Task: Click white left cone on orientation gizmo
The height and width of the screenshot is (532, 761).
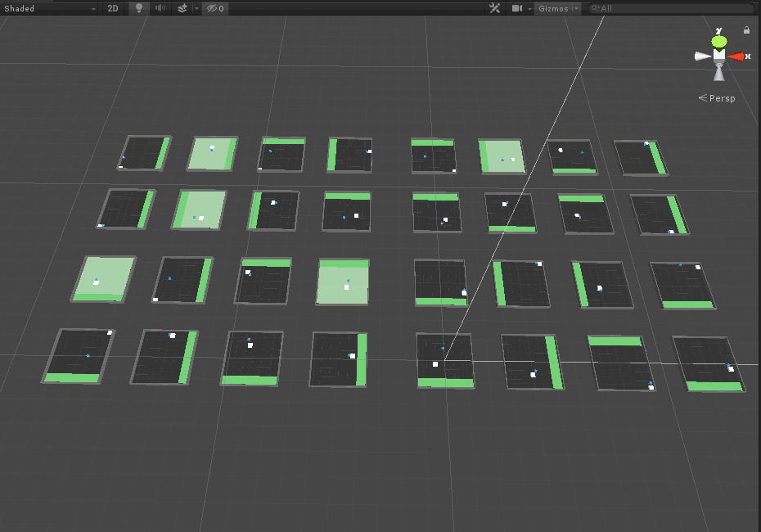Action: [703, 56]
